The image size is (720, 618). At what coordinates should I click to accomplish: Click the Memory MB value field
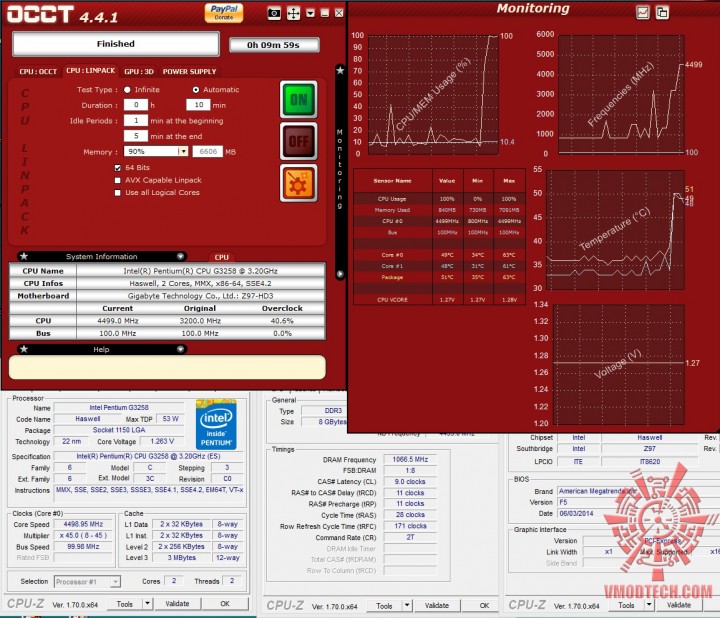click(x=208, y=152)
